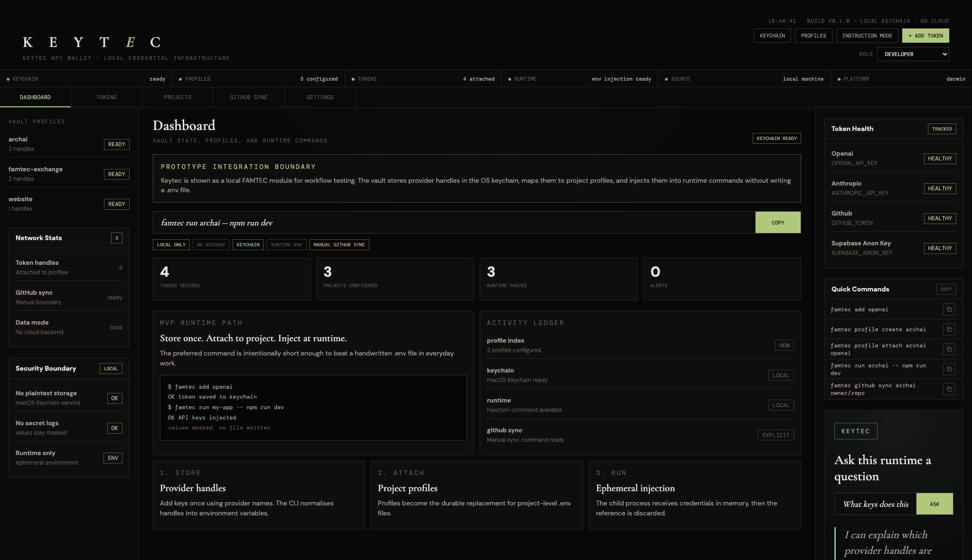Image resolution: width=972 pixels, height=560 pixels.
Task: Select the website vault profile
Action: (x=69, y=204)
